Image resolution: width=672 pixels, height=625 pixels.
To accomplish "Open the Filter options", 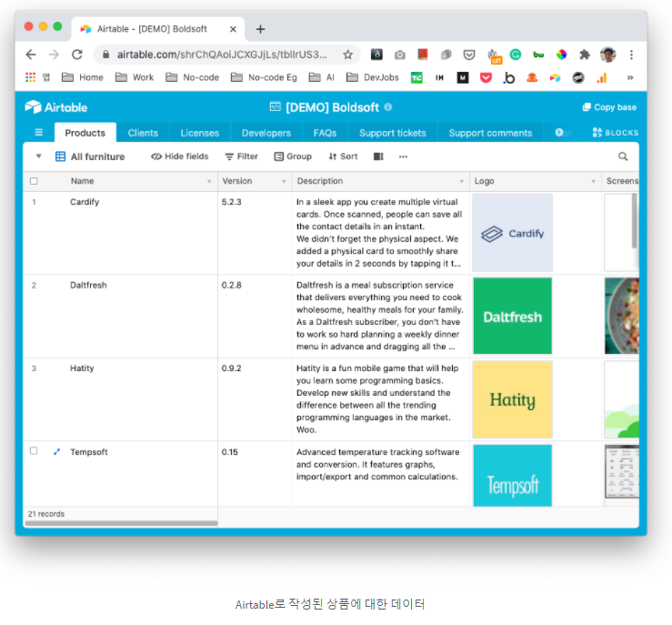I will tap(242, 156).
